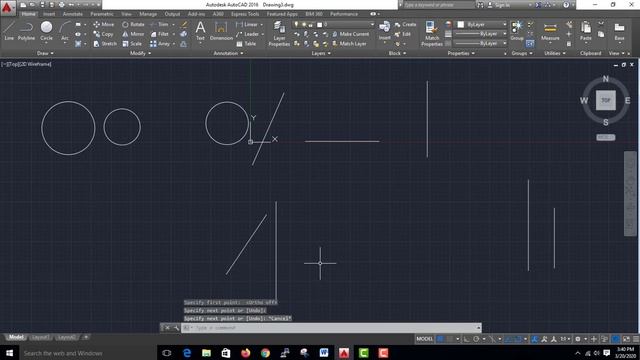The width and height of the screenshot is (640, 360).
Task: Toggle MODEL space button in status bar
Action: [424, 339]
